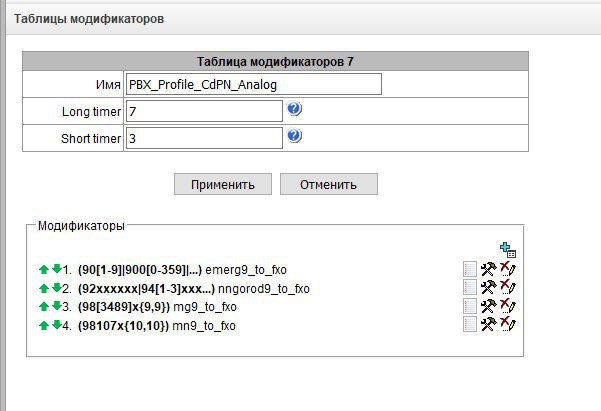Viewport: 601px width, 411px height.
Task: Open list icon for mg9_to_fxo row
Action: coord(470,306)
